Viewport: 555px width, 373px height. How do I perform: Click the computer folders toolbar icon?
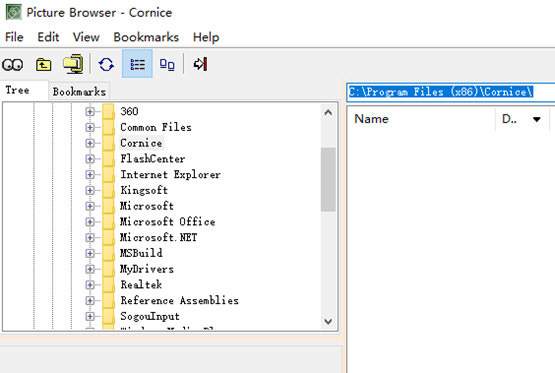[x=73, y=64]
